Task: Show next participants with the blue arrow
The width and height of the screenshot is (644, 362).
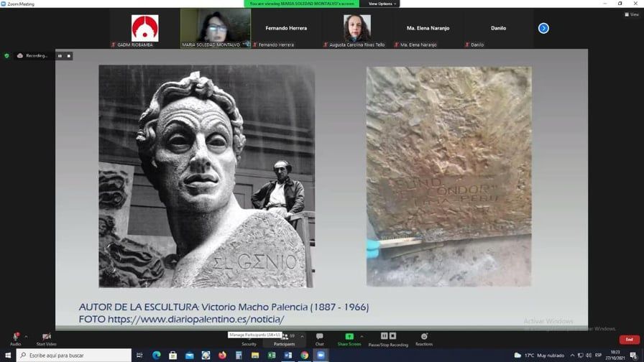Action: click(x=543, y=28)
